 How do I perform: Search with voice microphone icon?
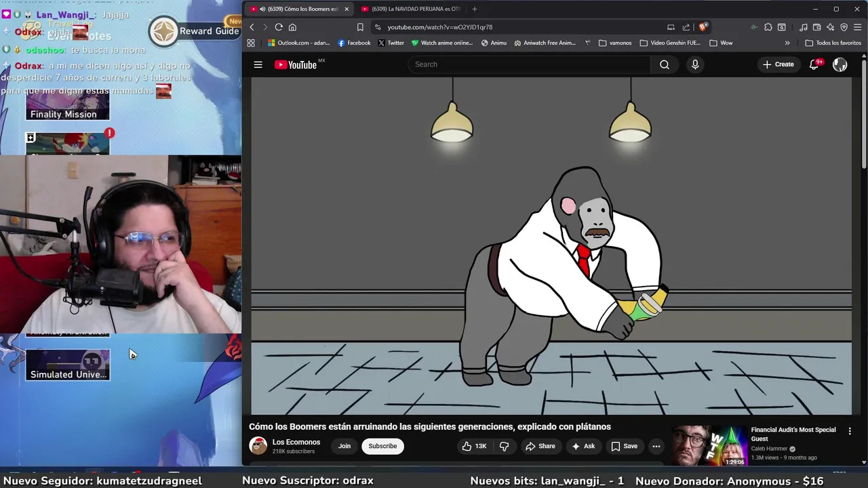pyautogui.click(x=695, y=64)
